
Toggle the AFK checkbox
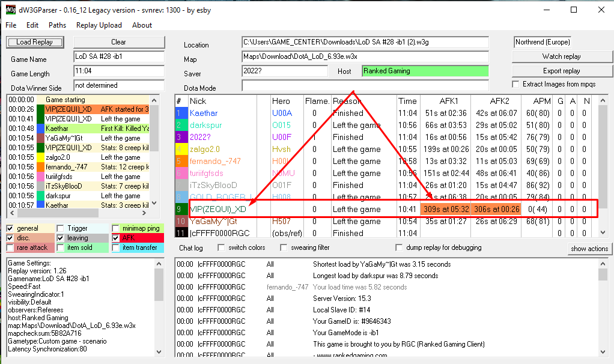[x=115, y=238]
